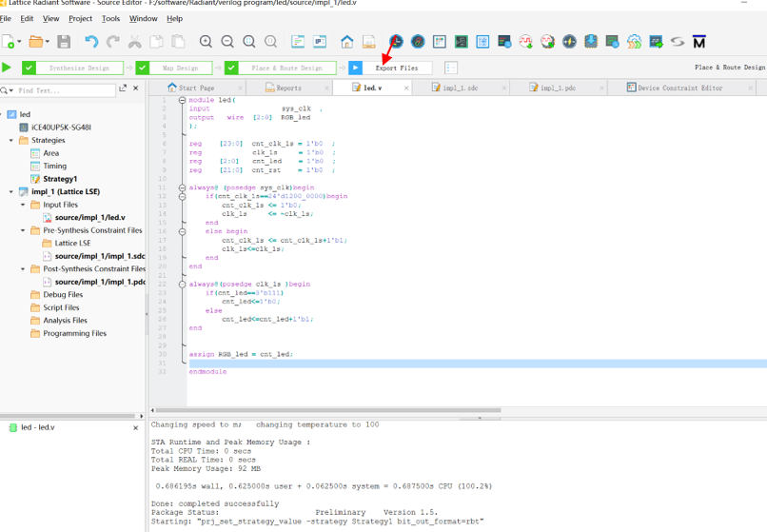Open the Timing Constraint Editor clock icon
The height and width of the screenshot is (532, 767).
[396, 42]
